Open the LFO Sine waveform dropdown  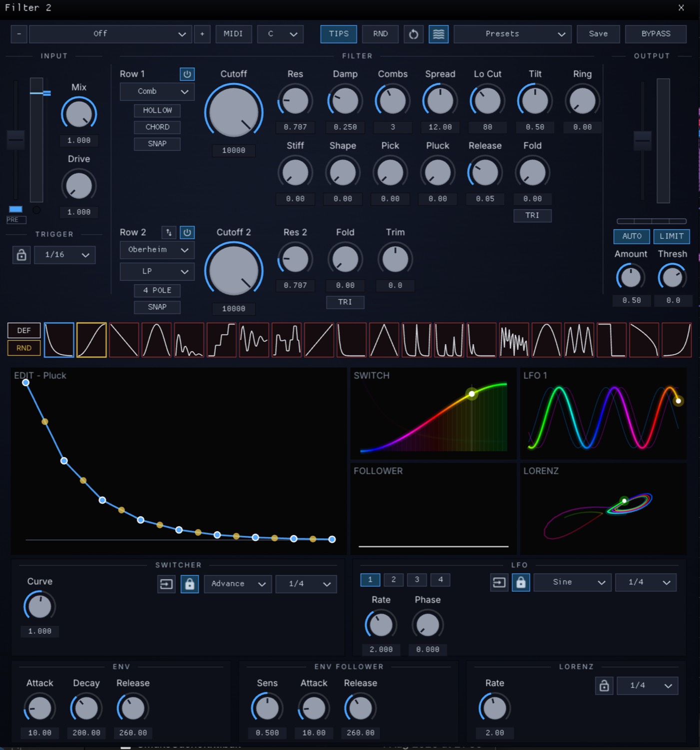click(x=573, y=582)
